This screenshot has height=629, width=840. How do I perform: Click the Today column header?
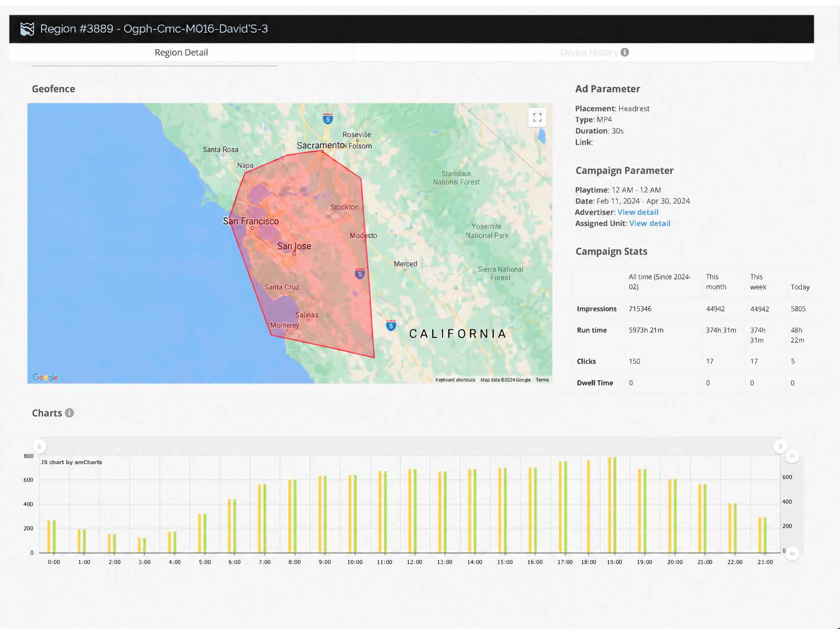tap(800, 287)
